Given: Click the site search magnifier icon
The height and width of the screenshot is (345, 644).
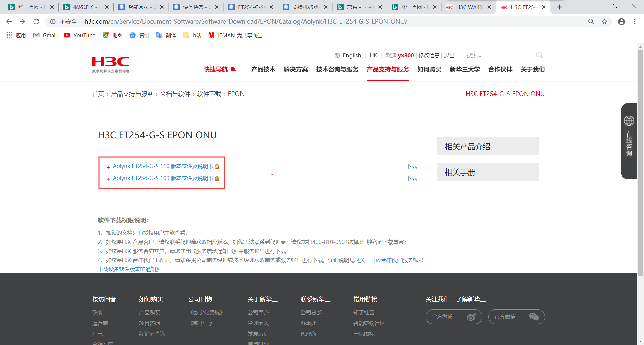Looking at the screenshot, I should pos(539,55).
